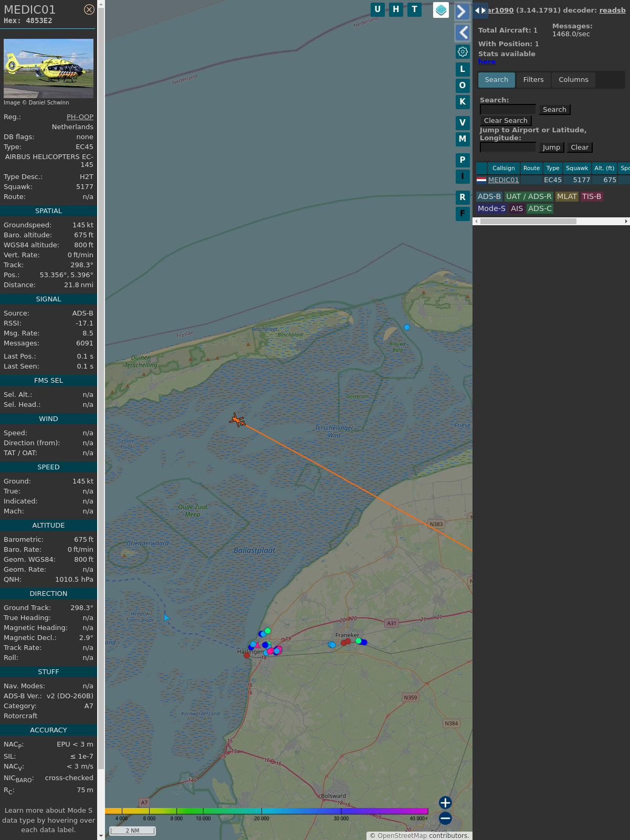630x840 pixels.
Task: Toggle the L labels button
Action: tap(463, 69)
